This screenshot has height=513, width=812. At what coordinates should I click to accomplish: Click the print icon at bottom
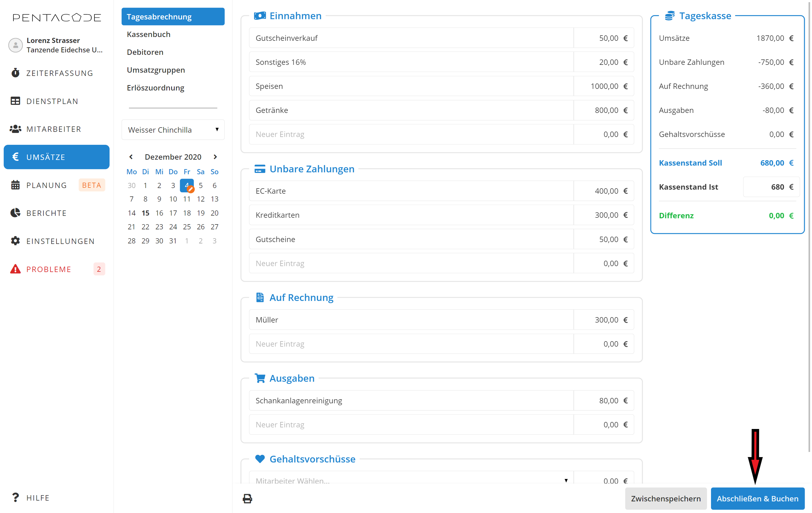(x=247, y=498)
